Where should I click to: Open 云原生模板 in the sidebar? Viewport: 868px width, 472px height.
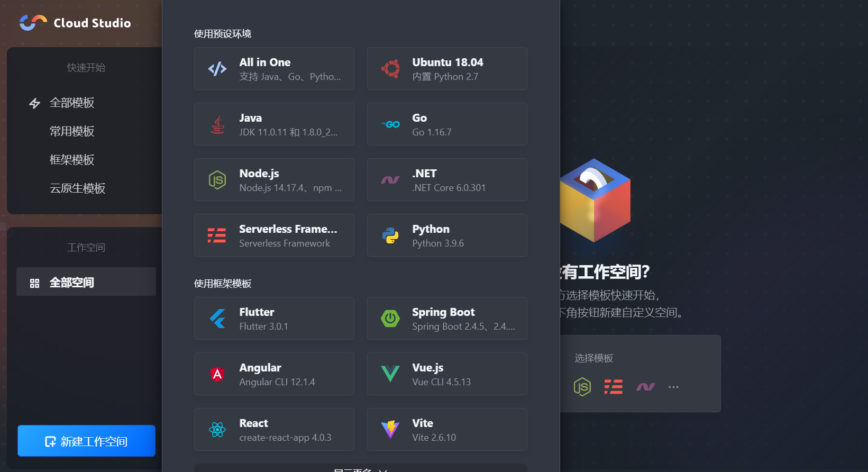[78, 188]
